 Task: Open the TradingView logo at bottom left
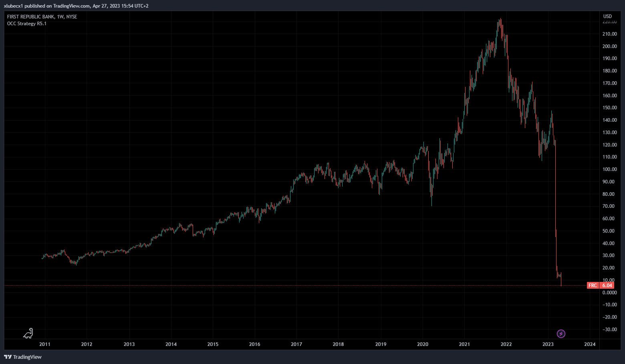pos(23,357)
